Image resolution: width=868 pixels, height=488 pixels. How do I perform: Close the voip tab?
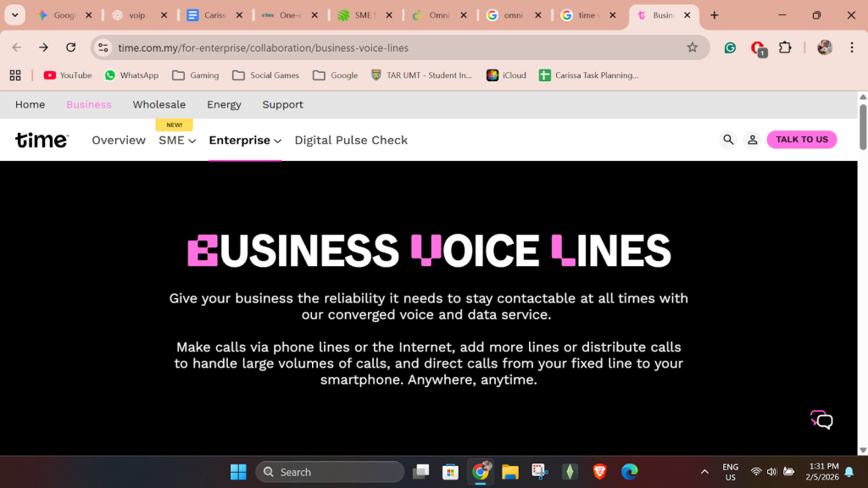pos(164,15)
